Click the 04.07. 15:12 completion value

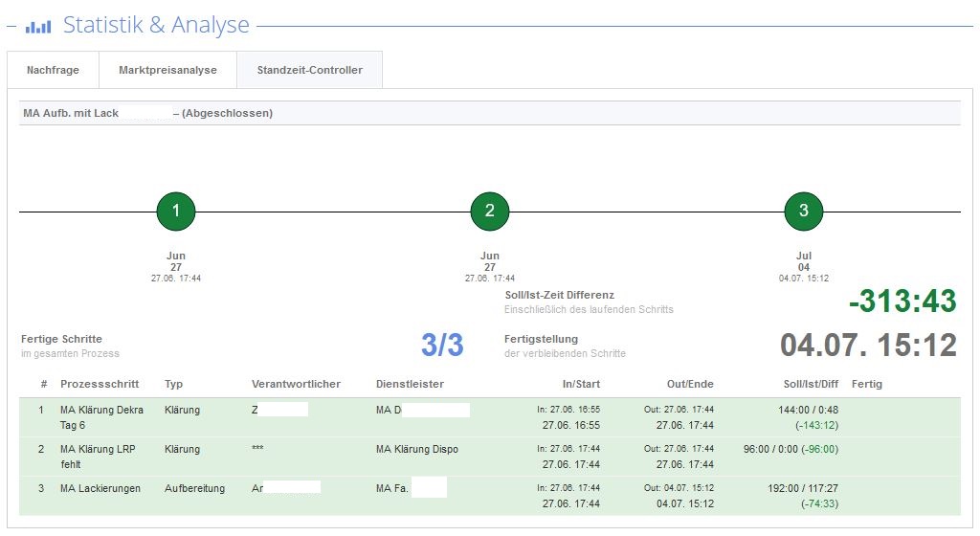[x=868, y=345]
